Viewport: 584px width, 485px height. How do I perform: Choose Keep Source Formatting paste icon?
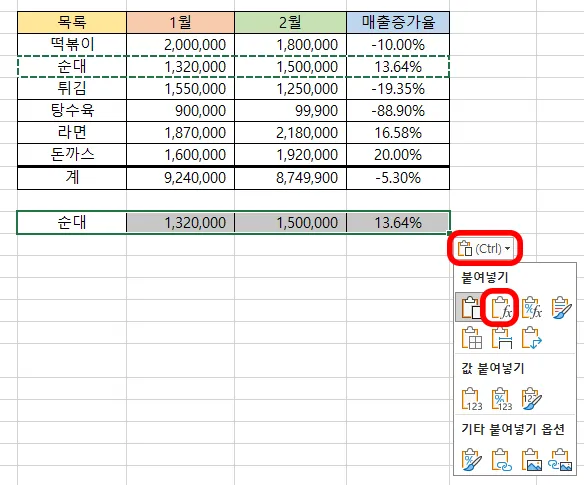click(561, 308)
